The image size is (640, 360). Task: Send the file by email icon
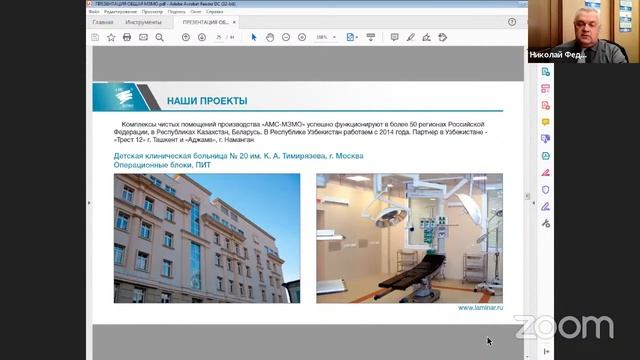point(143,37)
